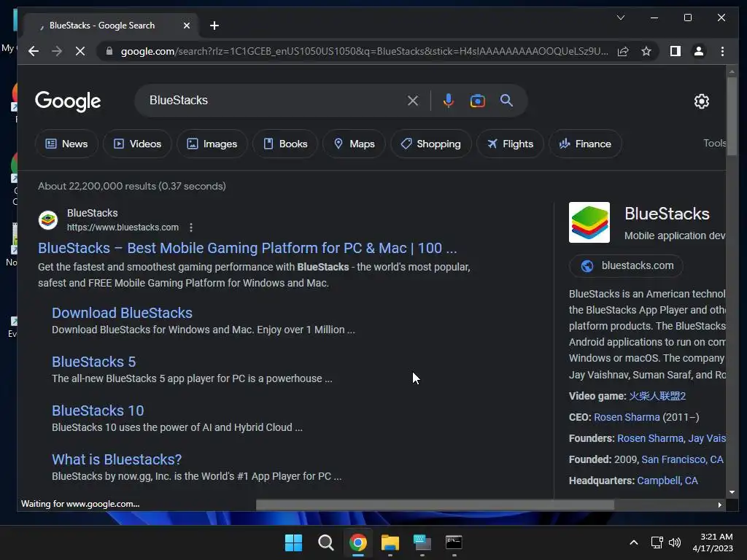The width and height of the screenshot is (747, 560).
Task: Open clock and date flyout
Action: coord(713,542)
